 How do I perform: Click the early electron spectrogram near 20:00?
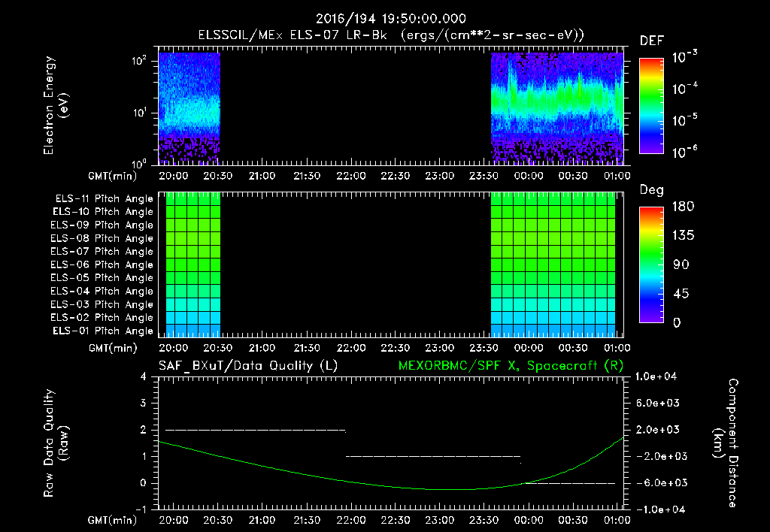tap(189, 108)
